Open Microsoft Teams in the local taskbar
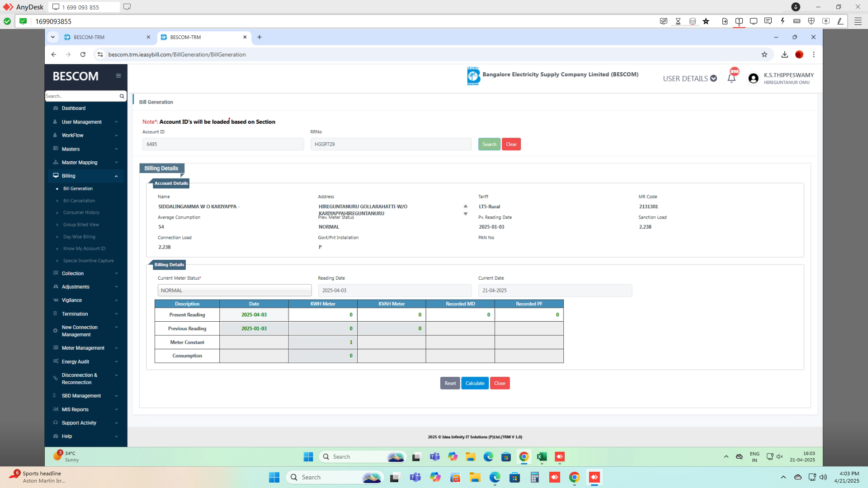The height and width of the screenshot is (488, 868). coord(415,477)
